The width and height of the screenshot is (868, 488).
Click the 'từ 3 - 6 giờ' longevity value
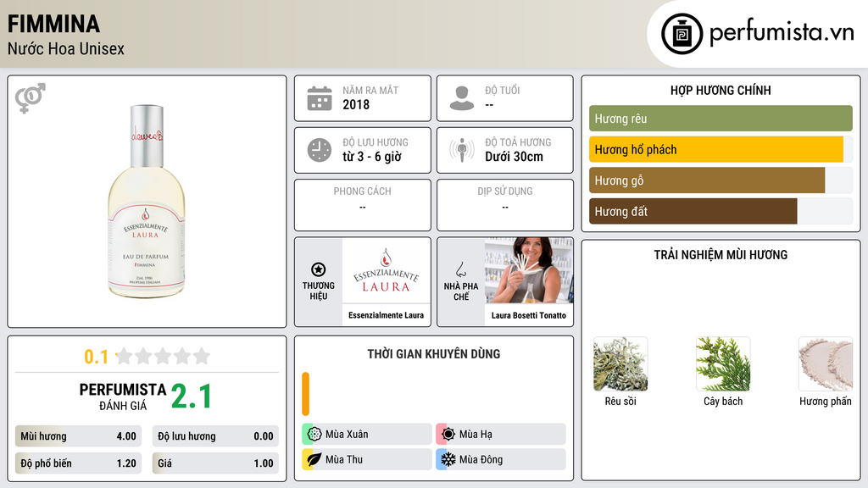pos(372,157)
